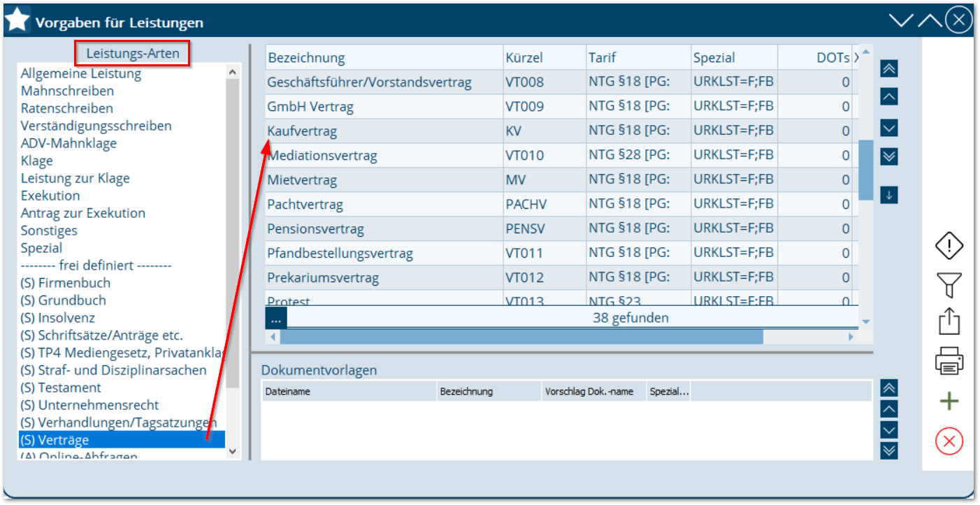Sort by 'Kürzel' column header
This screenshot has height=505, width=980.
click(x=545, y=57)
